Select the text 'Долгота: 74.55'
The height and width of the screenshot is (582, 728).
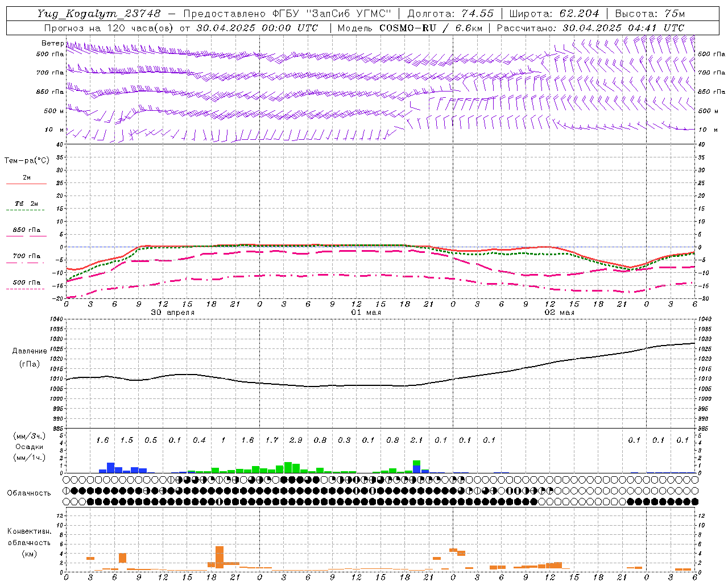coord(450,14)
